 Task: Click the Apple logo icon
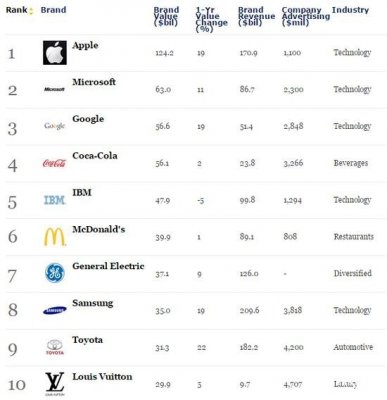click(55, 53)
